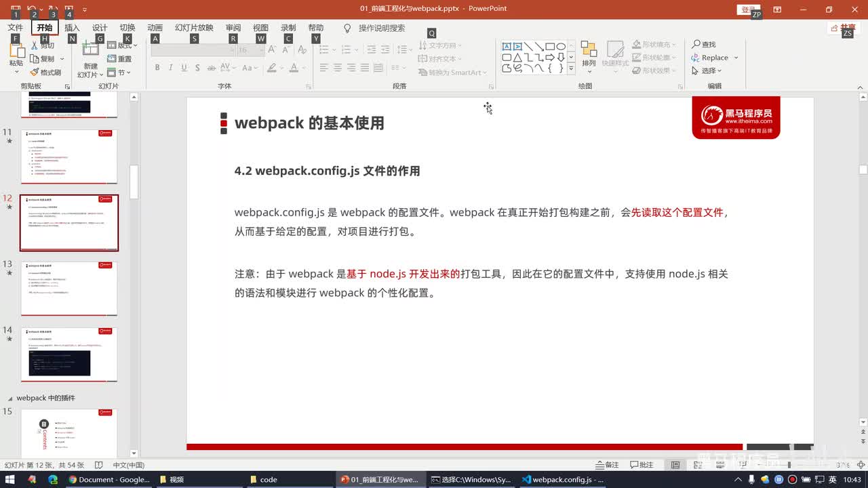Click the Replace button
868x488 pixels.
pos(710,58)
